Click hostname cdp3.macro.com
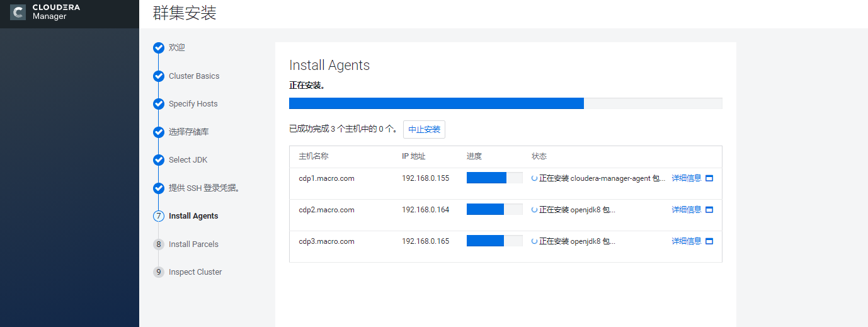868x327 pixels. click(326, 241)
